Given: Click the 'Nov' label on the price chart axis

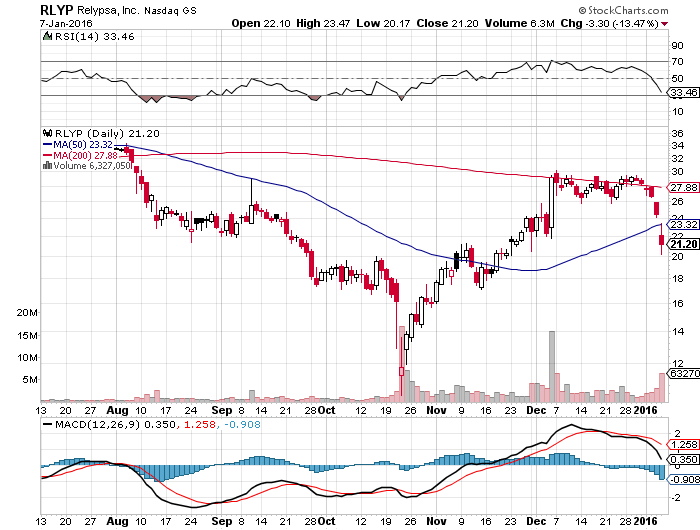Looking at the screenshot, I should [x=436, y=410].
